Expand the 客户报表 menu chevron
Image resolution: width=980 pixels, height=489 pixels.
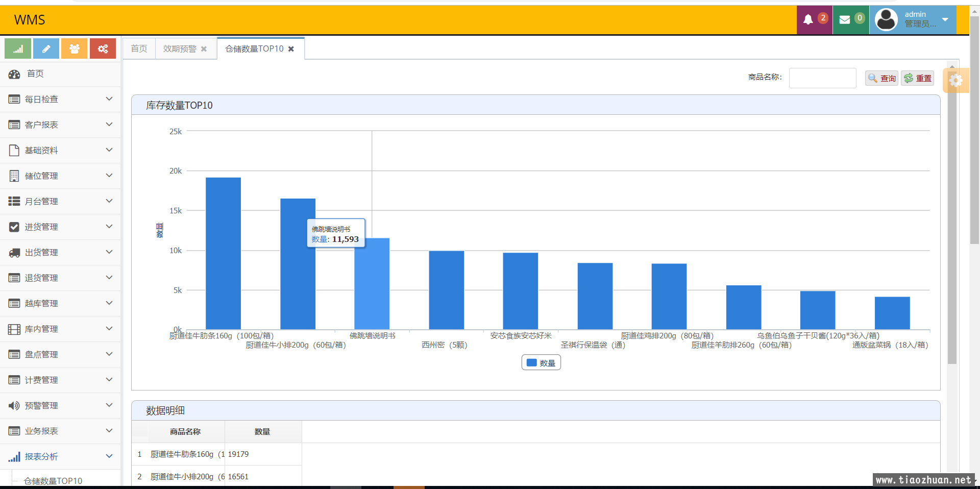pos(109,124)
